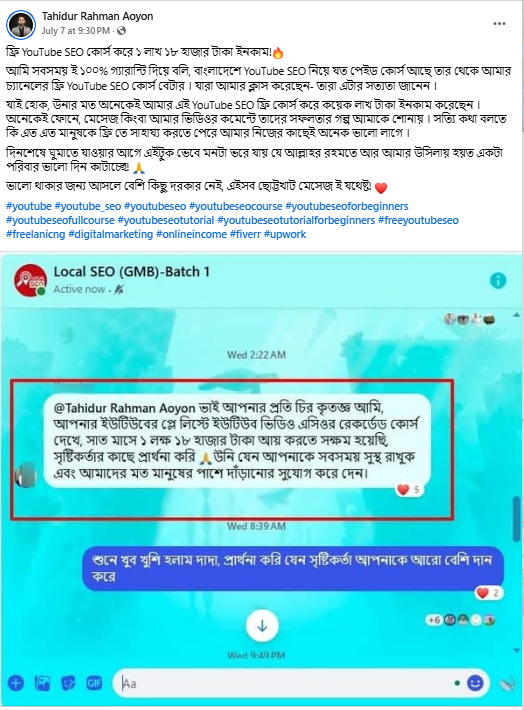Image resolution: width=524 pixels, height=710 pixels.
Task: Open the #fiverr hashtag link
Action: [245, 235]
